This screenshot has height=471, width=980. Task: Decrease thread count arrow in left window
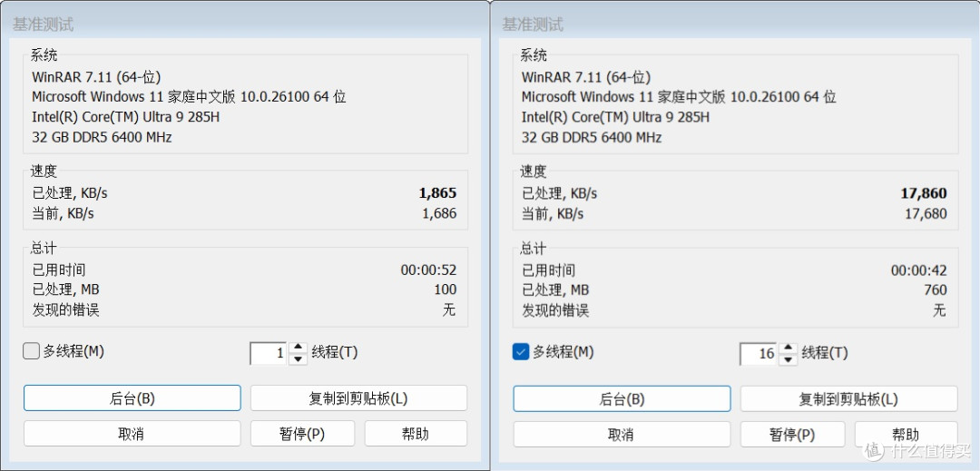(299, 358)
